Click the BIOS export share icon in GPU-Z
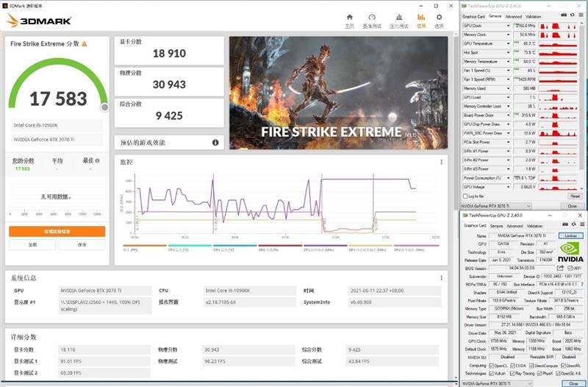Viewport: 588px width, 387px height. pyautogui.click(x=562, y=269)
